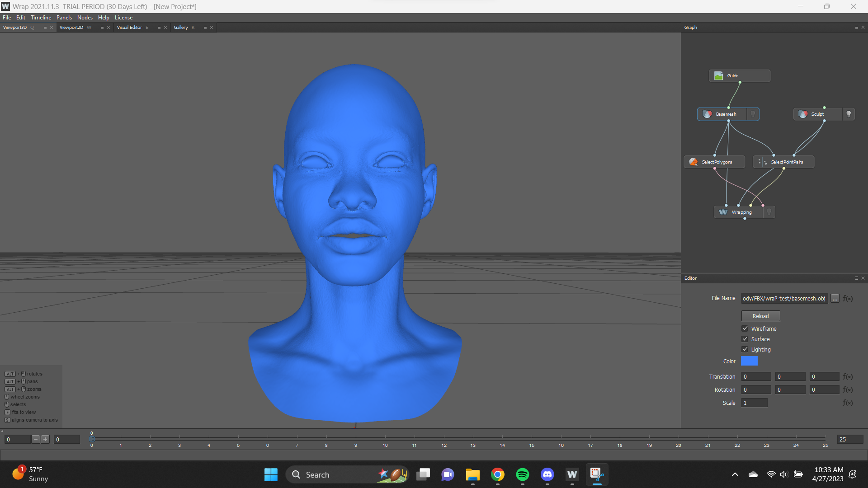Browse for file with the ellipsis button
The width and height of the screenshot is (868, 488).
point(835,298)
